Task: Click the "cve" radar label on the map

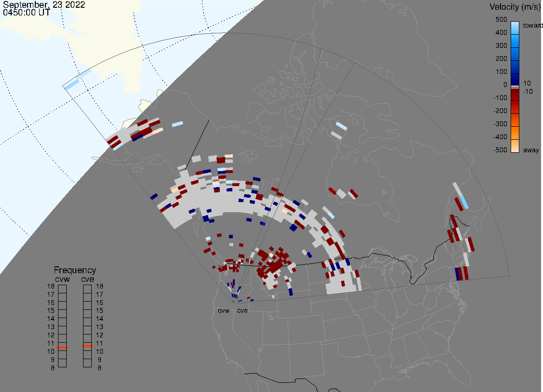Action: tap(243, 311)
